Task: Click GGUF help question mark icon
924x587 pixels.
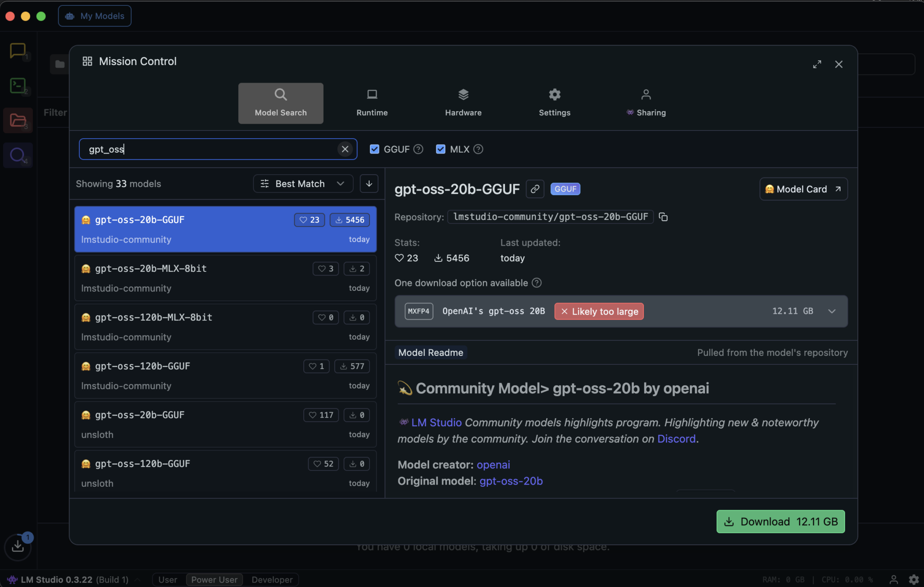Action: 418,149
